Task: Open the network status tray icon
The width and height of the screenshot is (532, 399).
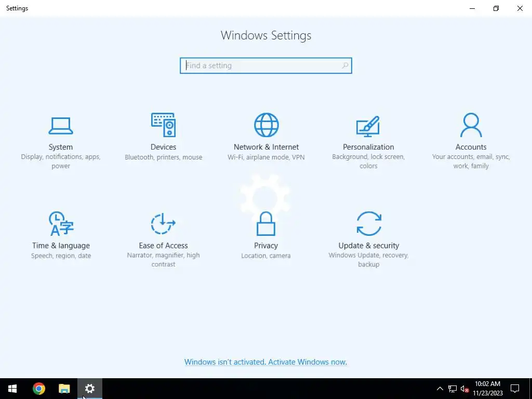Action: [x=453, y=389]
